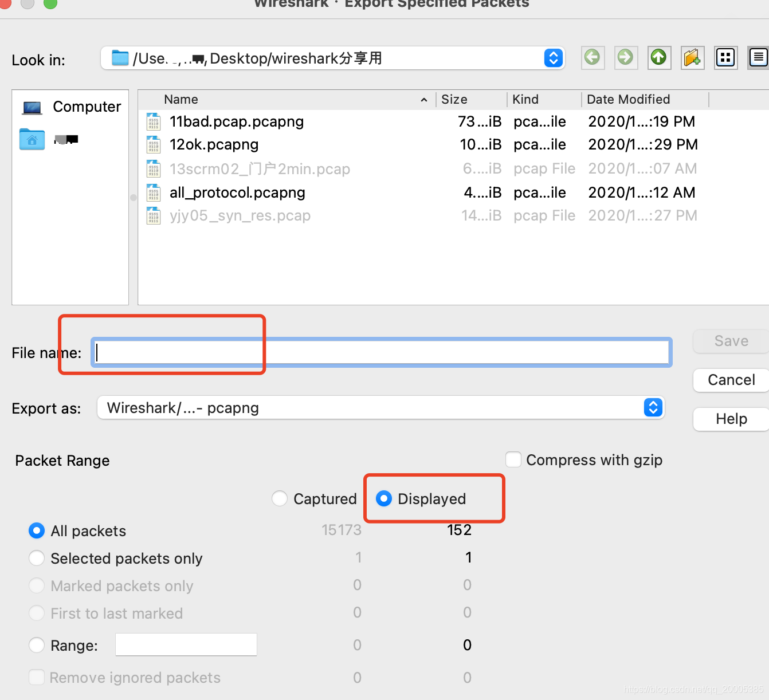The height and width of the screenshot is (700, 769).
Task: Click the Range packet input field
Action: 186,644
